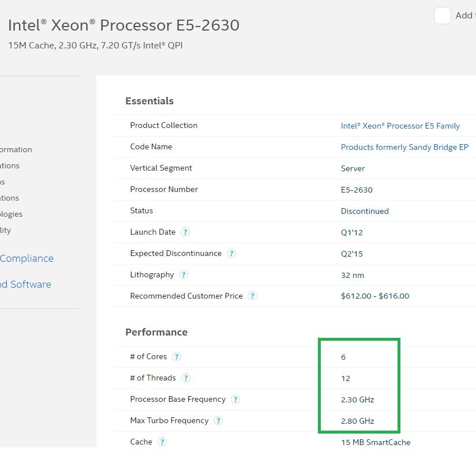Open Products formerly Sandy Bridge EP link
This screenshot has height=452, width=476.
tap(404, 147)
